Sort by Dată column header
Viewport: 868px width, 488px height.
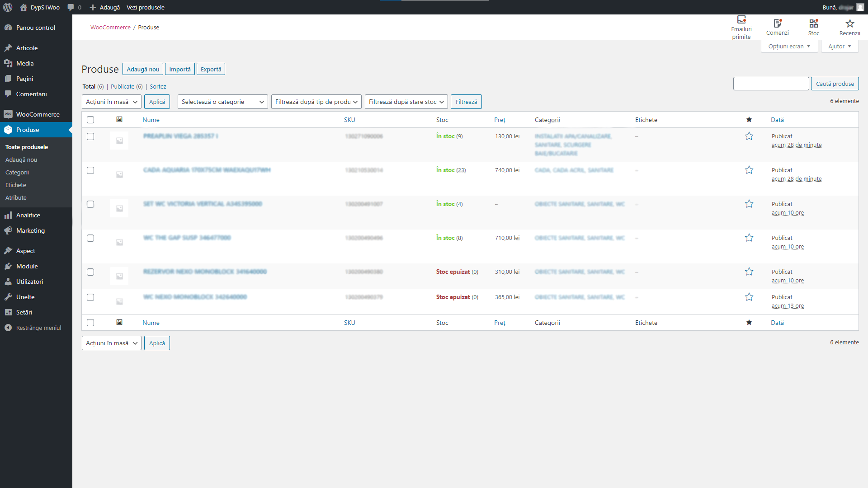(x=777, y=120)
